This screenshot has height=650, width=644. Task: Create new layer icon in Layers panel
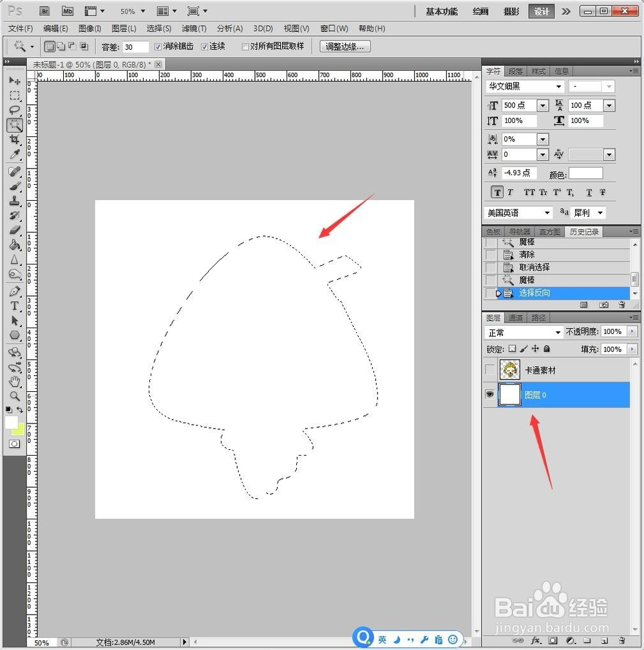click(605, 640)
